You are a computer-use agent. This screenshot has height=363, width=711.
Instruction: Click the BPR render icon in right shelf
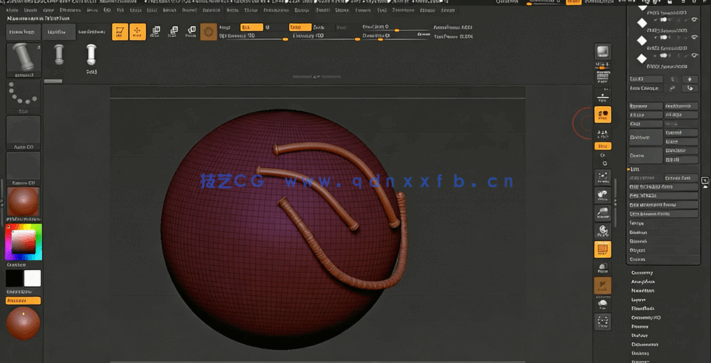[x=603, y=52]
